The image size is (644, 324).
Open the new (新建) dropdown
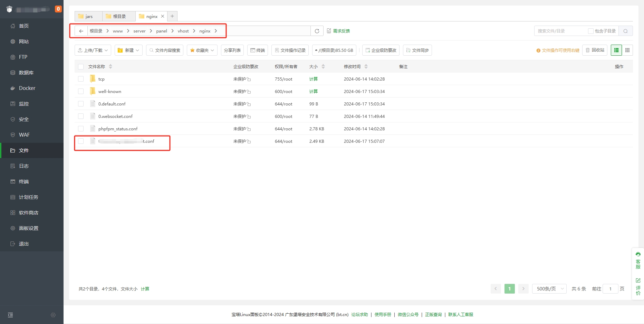128,50
